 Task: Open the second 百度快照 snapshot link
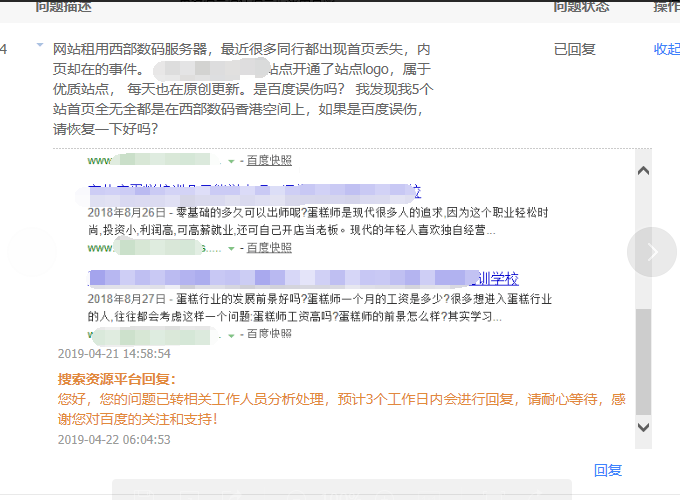269,248
